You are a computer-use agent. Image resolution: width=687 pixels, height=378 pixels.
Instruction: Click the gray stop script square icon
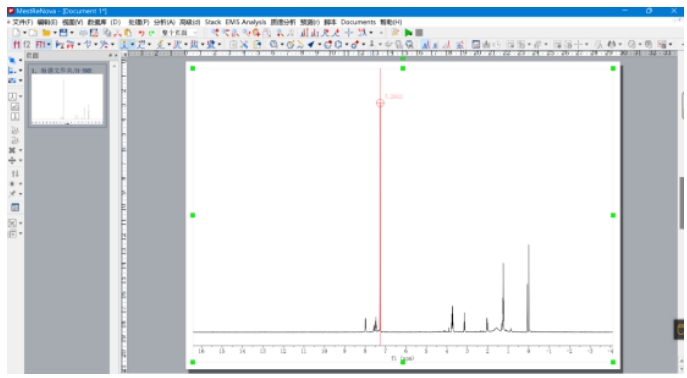click(x=419, y=32)
